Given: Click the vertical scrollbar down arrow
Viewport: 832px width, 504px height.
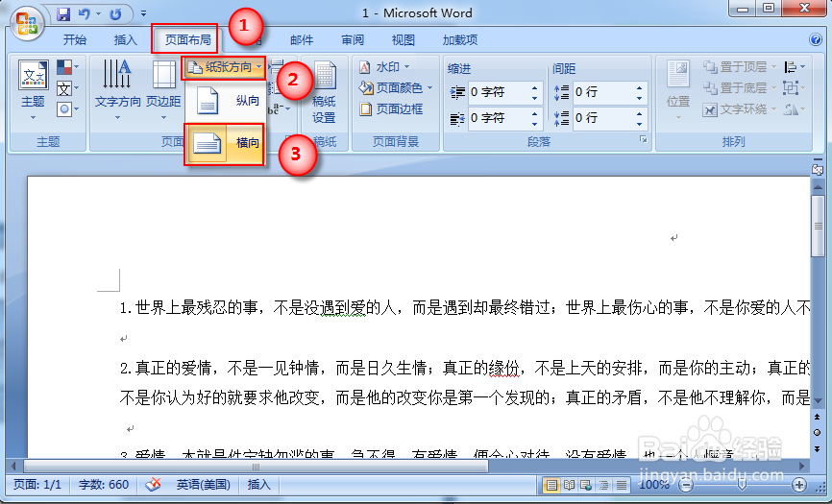Looking at the screenshot, I should pos(818,400).
